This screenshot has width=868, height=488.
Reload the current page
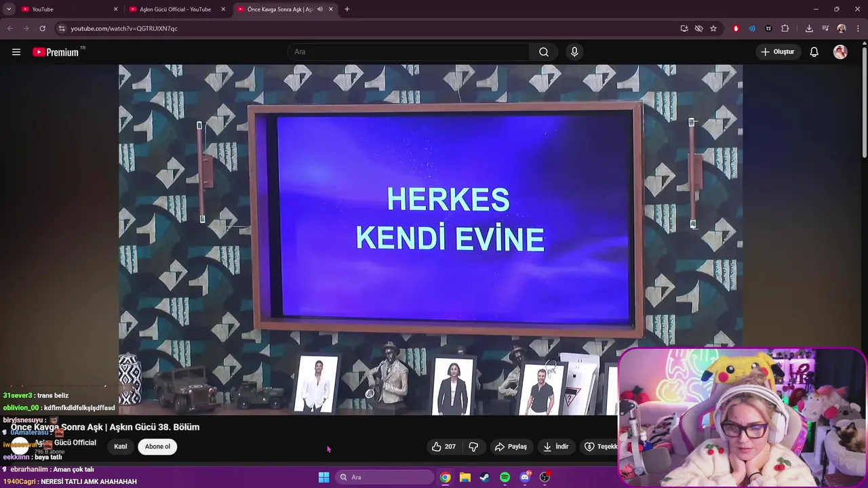(x=42, y=28)
